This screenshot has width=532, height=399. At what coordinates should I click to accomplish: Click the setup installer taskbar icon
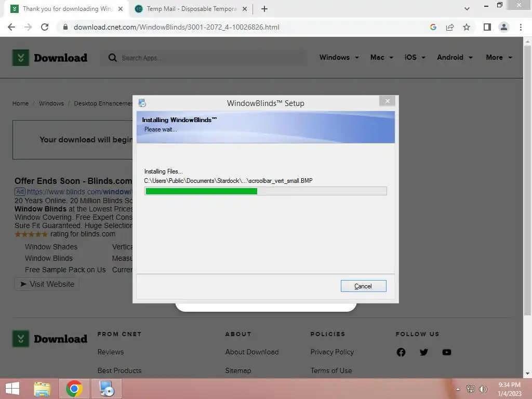[107, 389]
